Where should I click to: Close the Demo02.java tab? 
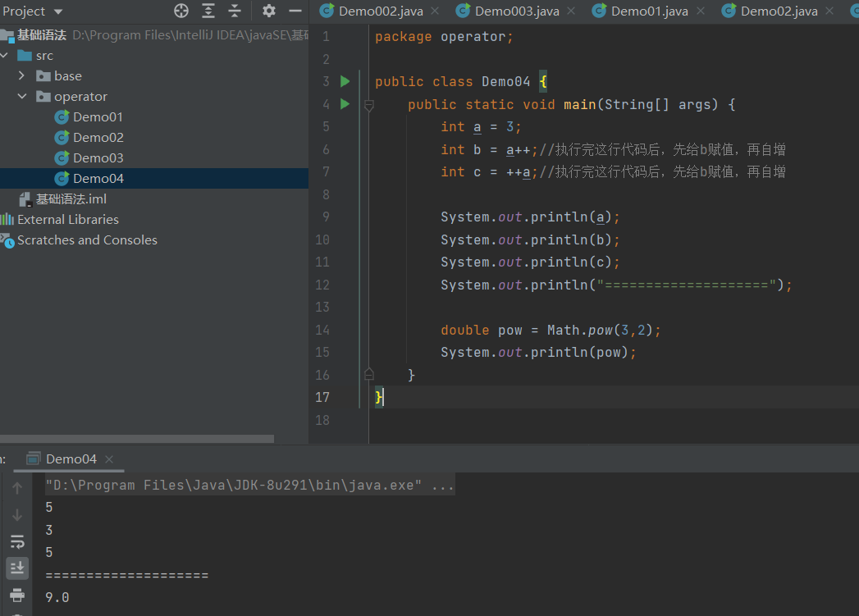(830, 11)
